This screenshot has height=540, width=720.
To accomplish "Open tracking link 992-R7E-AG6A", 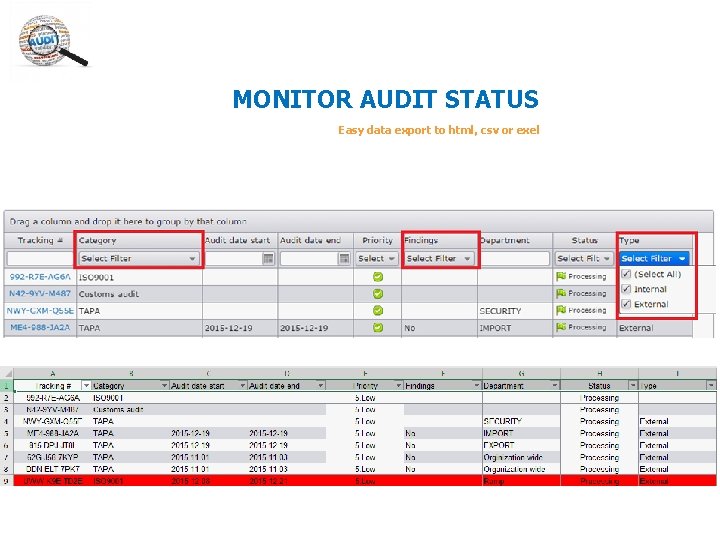I will [40, 277].
